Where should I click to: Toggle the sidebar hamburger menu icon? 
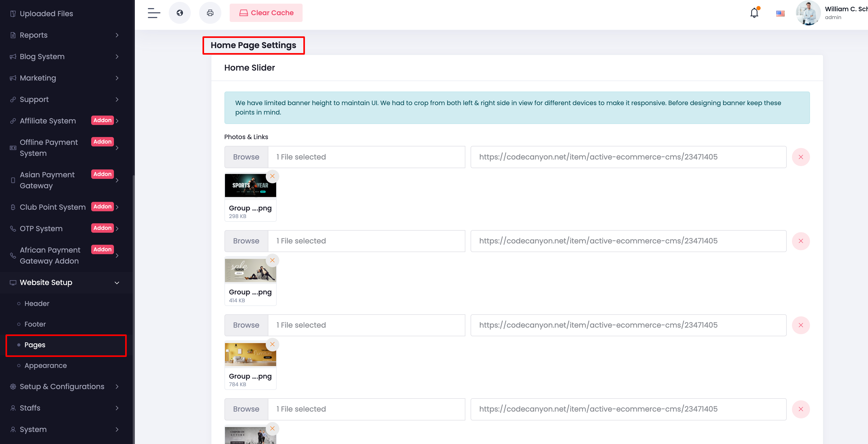pos(154,13)
